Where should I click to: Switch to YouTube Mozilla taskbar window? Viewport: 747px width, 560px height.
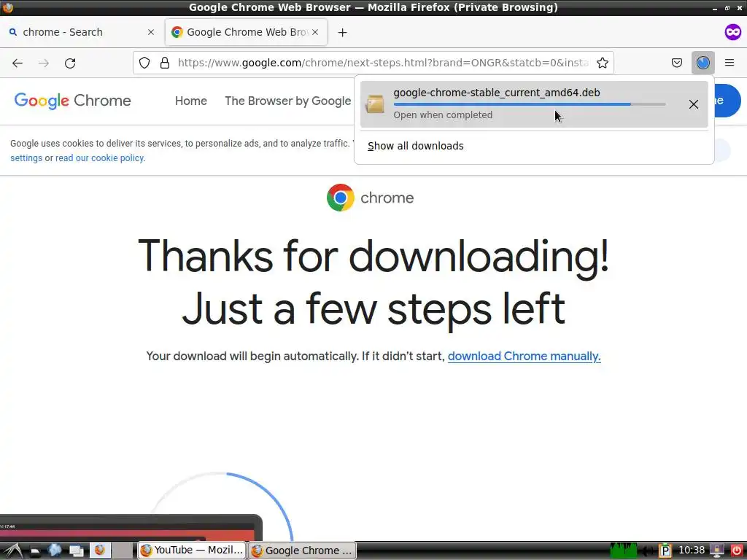[x=192, y=550]
